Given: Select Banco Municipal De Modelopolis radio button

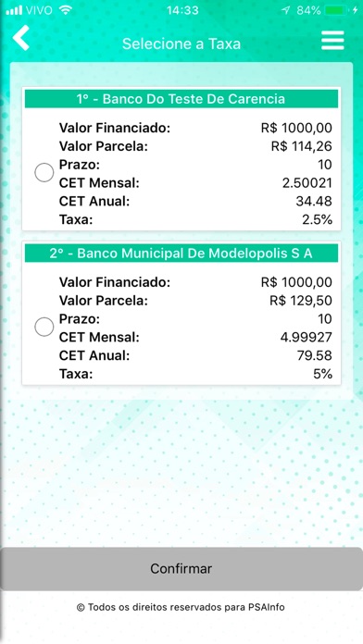Looking at the screenshot, I should [44, 327].
